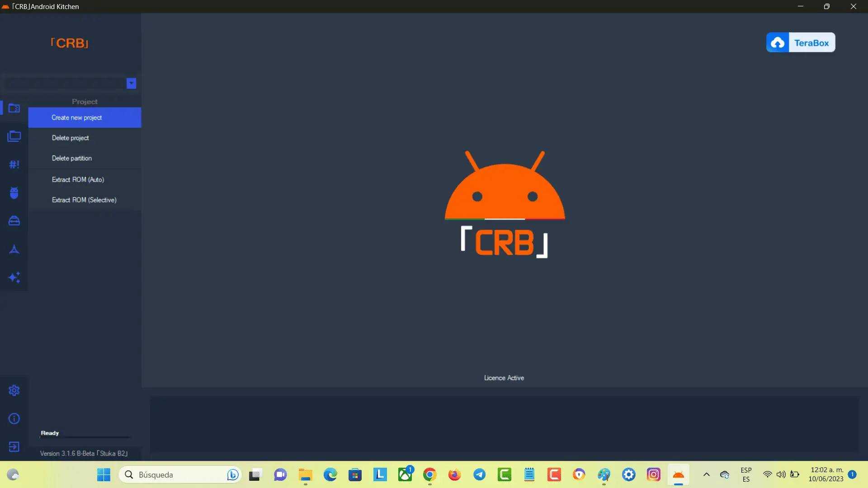Click the triangle flash icon in sidebar
This screenshot has height=488, width=868.
pyautogui.click(x=14, y=249)
